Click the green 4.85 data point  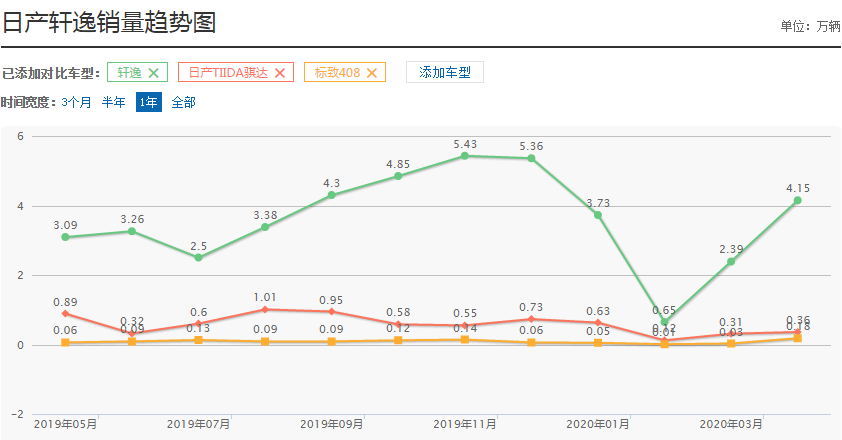(x=398, y=176)
